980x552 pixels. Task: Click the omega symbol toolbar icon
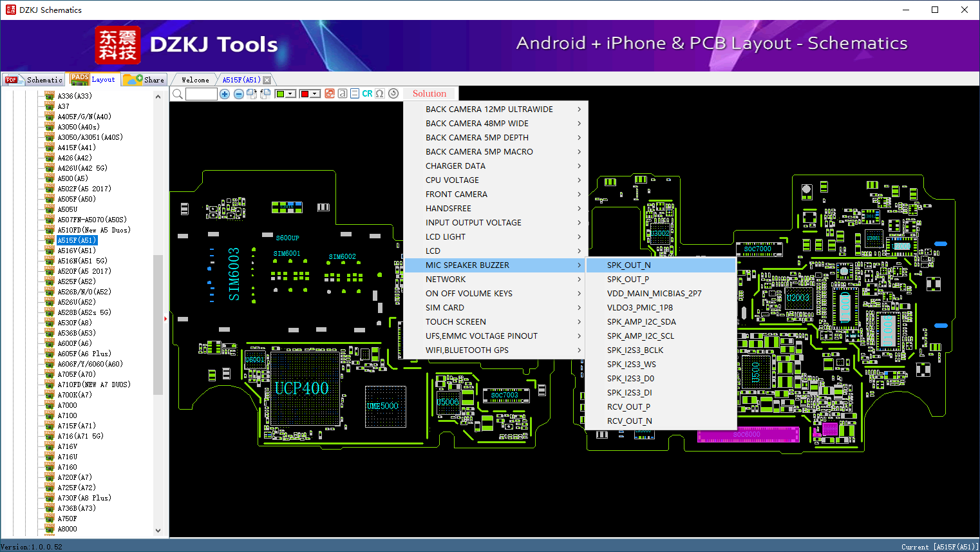click(380, 93)
